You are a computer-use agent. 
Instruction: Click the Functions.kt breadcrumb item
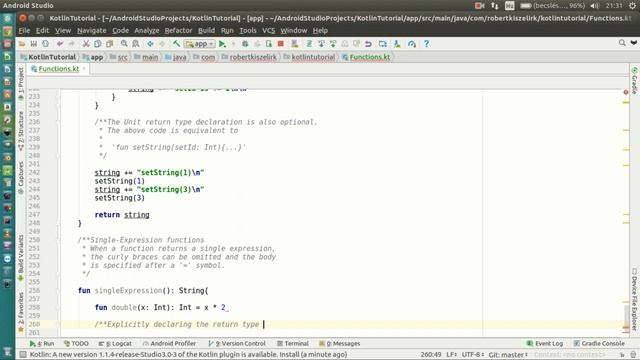(366, 57)
